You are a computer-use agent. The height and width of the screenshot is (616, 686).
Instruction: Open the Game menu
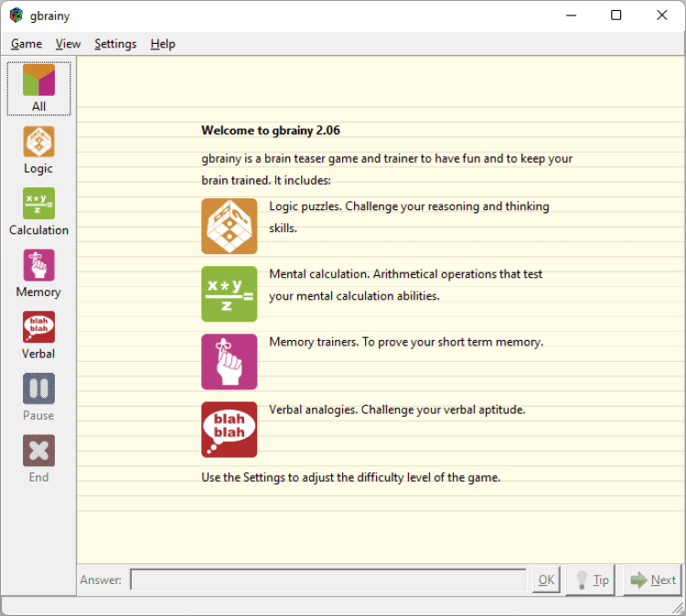click(27, 44)
